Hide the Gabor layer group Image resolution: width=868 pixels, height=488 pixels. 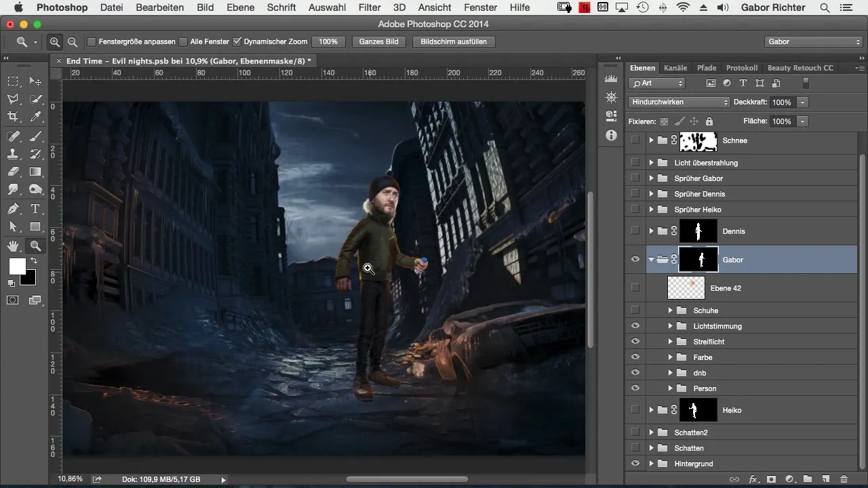(635, 260)
